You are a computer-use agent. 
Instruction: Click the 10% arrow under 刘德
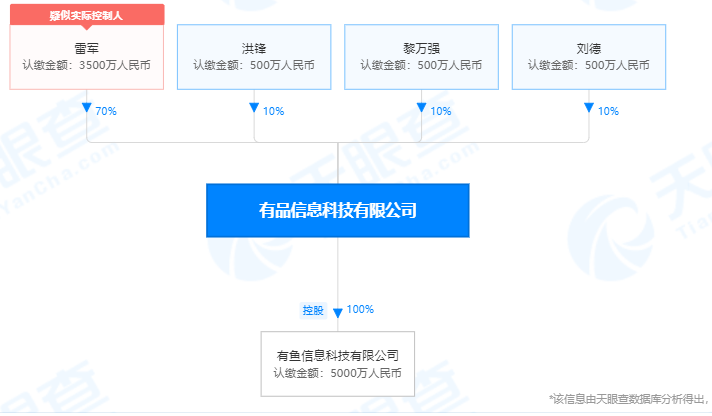(589, 108)
